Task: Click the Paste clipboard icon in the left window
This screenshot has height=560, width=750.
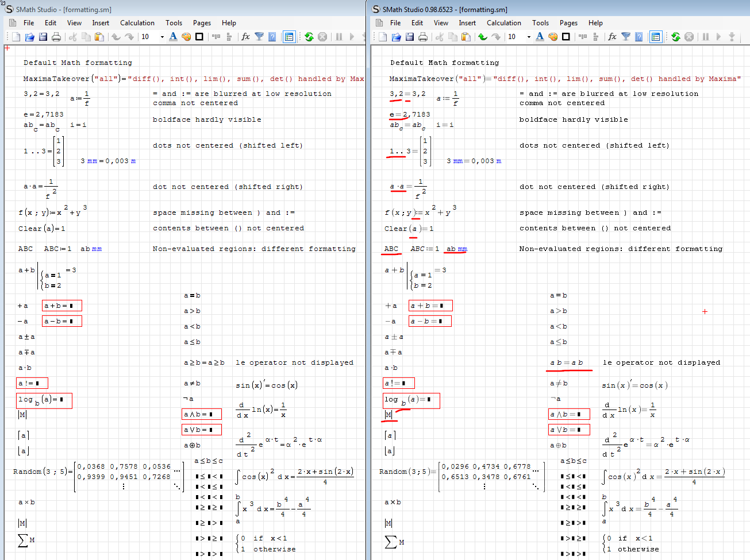Action: (99, 37)
